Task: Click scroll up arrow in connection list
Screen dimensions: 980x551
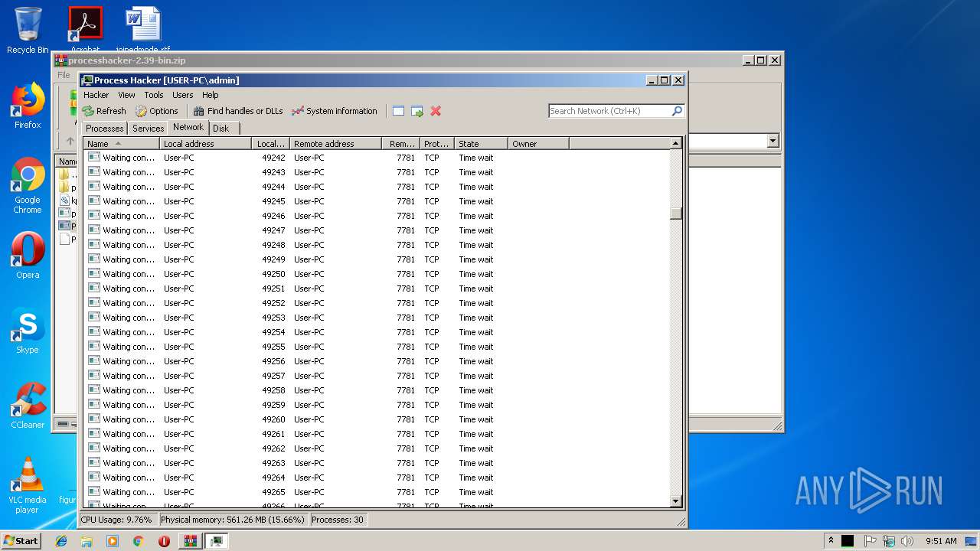Action: [x=676, y=143]
